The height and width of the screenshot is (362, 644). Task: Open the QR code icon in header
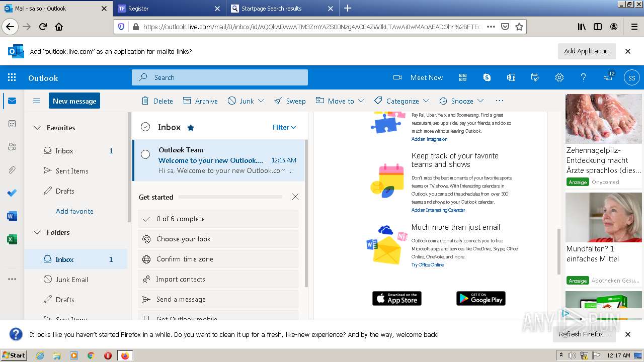[x=463, y=77]
